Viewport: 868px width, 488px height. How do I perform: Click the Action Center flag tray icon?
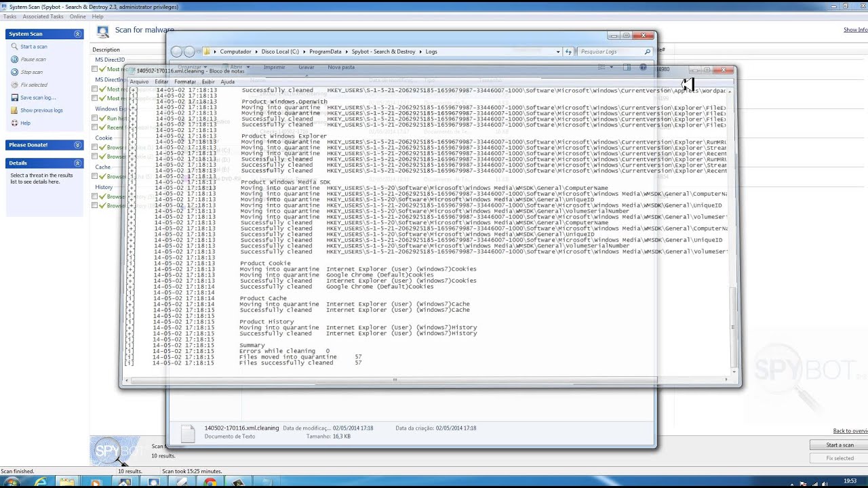(x=804, y=484)
